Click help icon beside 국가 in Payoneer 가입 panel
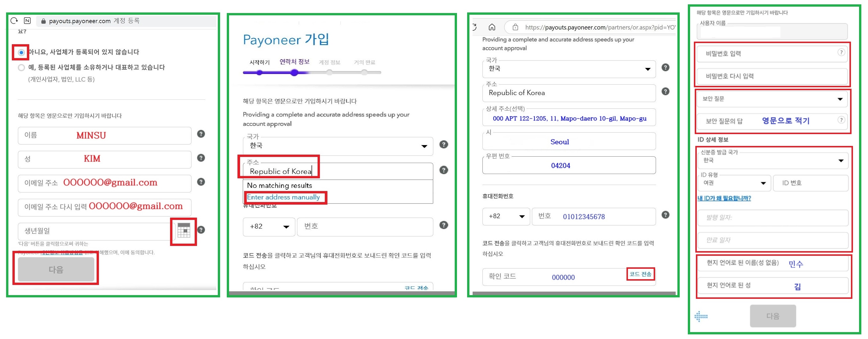Viewport: 868px width, 339px height. pos(444,145)
